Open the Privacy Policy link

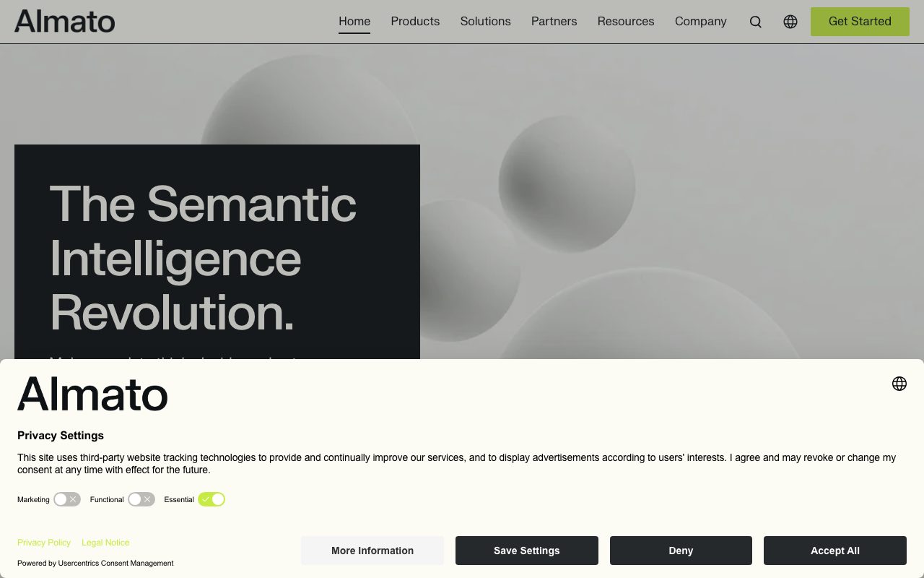[44, 543]
